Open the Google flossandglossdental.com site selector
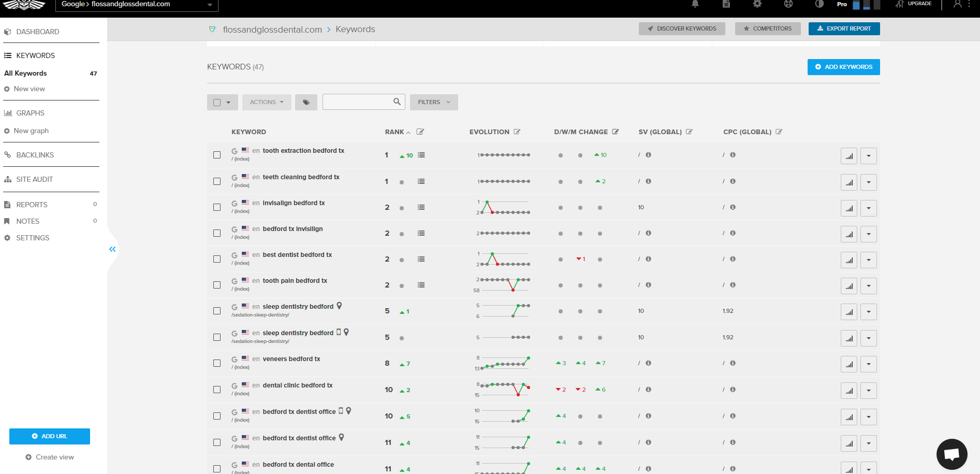980x474 pixels. click(x=137, y=5)
